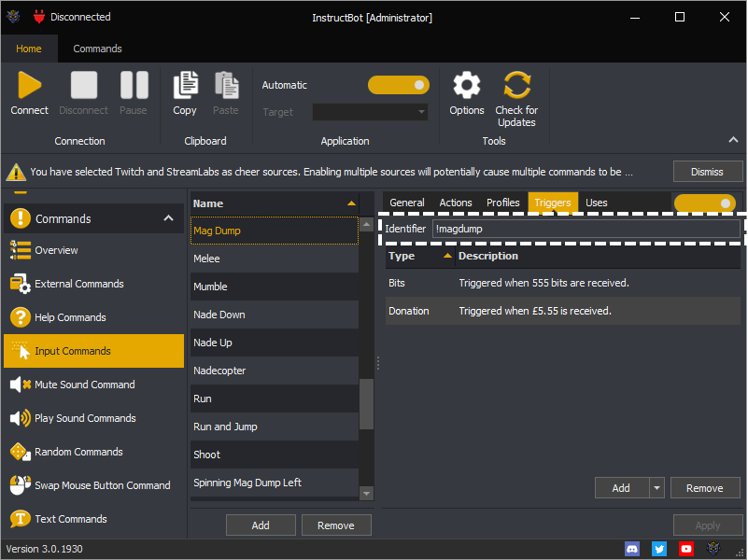This screenshot has height=560, width=748.
Task: Open Discord link in status bar
Action: [x=632, y=549]
